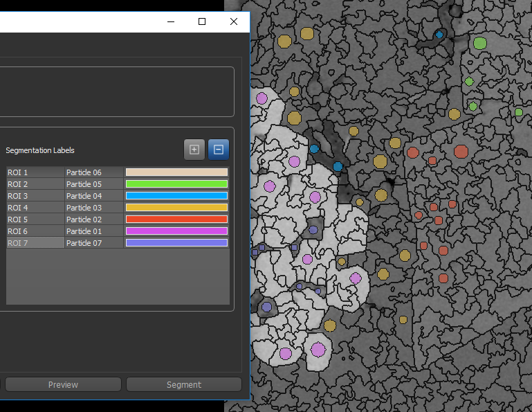Click the add segmentation label plus icon
The height and width of the screenshot is (412, 532).
194,150
